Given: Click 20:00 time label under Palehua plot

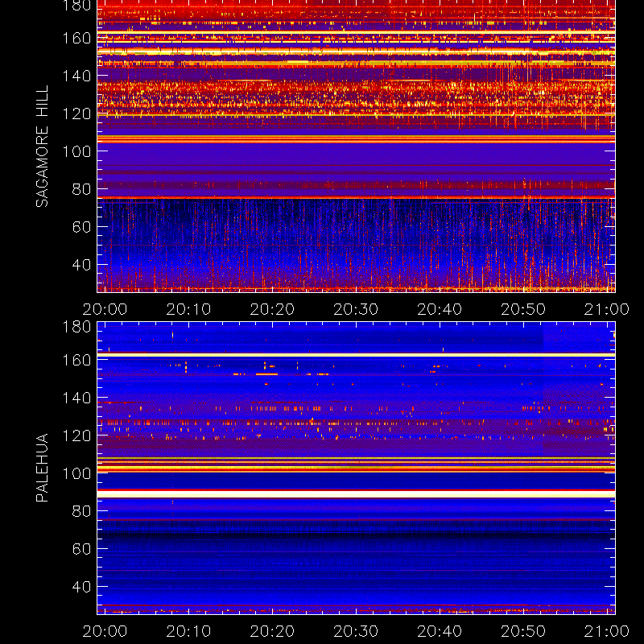Looking at the screenshot, I should point(105,631).
